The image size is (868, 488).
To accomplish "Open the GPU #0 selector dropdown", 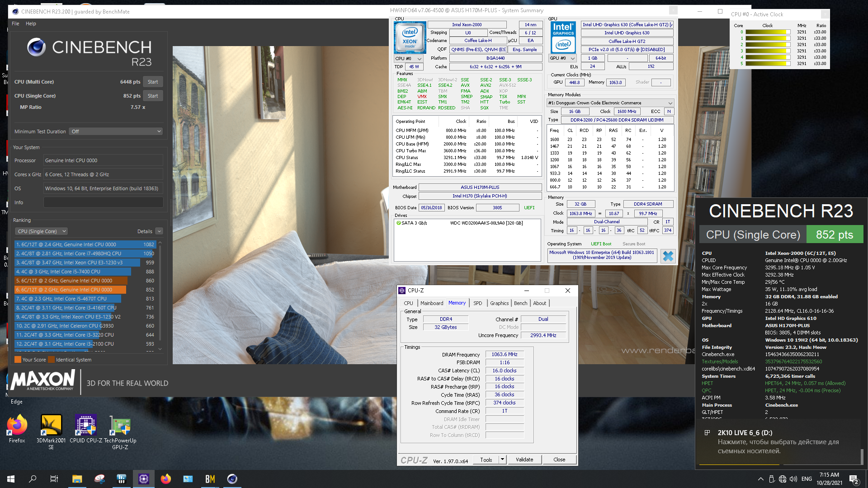I will point(562,58).
